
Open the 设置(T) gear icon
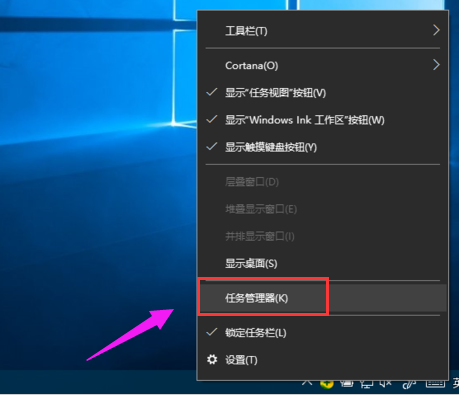click(212, 360)
